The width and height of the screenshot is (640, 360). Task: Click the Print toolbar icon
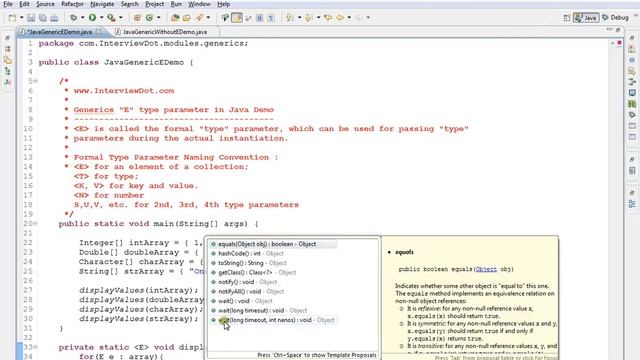coord(54,18)
